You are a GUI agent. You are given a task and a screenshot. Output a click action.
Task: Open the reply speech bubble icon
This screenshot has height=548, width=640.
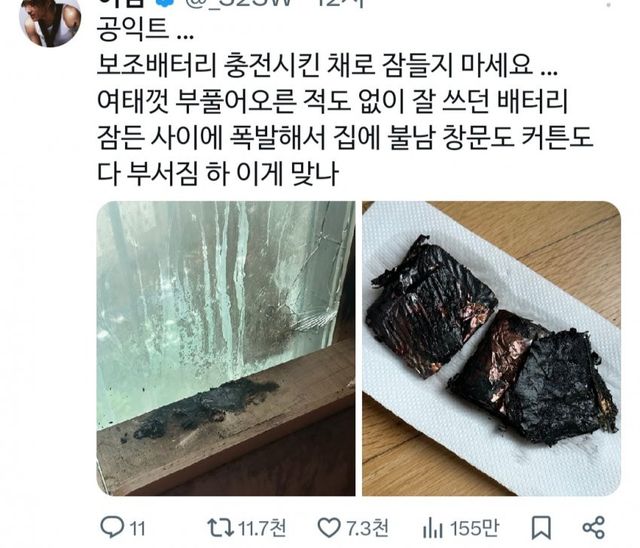[x=111, y=527]
